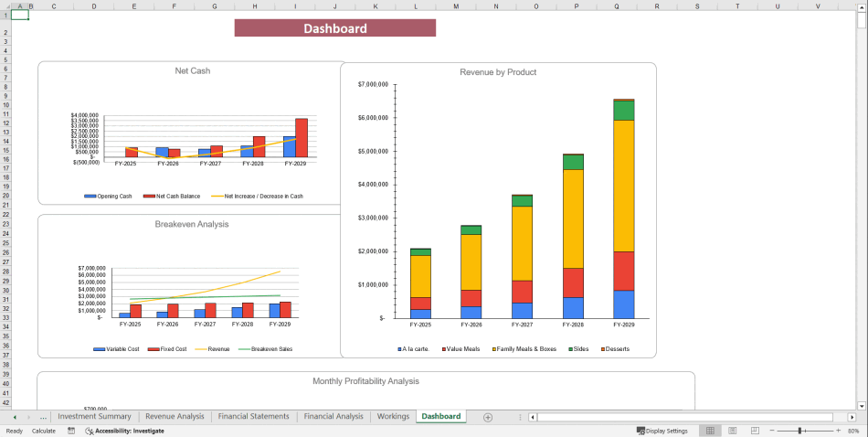This screenshot has width=868, height=437.
Task: Click the Select All corner triangle
Action: [x=5, y=5]
